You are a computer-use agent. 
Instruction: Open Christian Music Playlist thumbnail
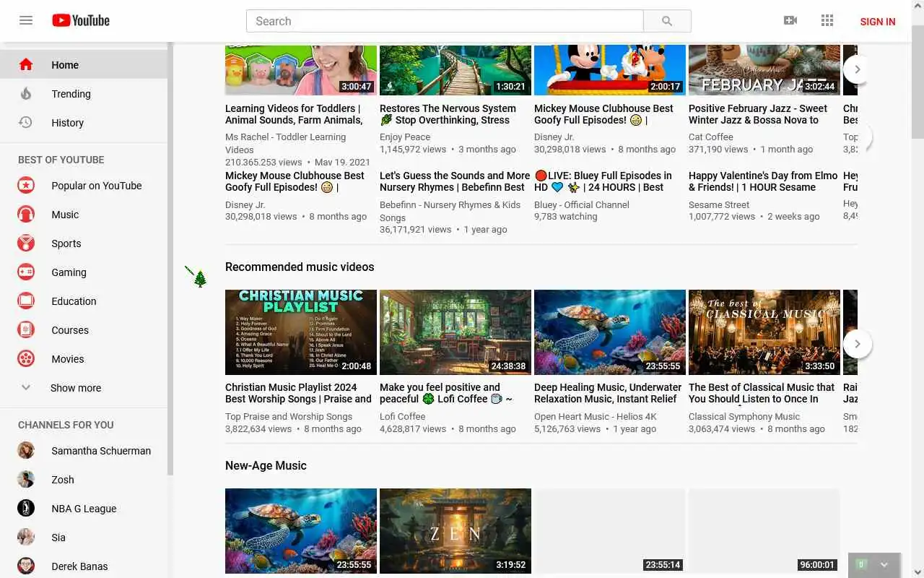click(x=301, y=332)
